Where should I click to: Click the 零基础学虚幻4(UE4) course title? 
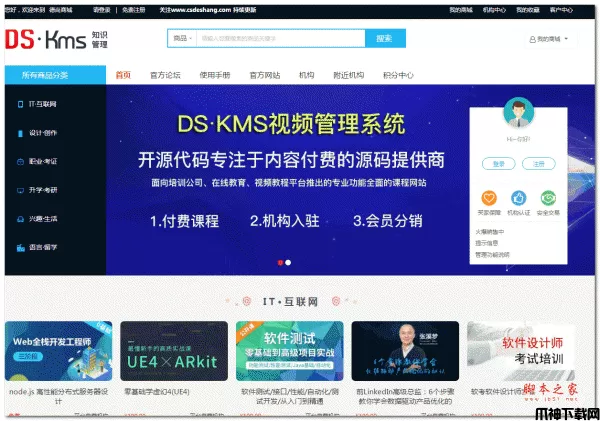click(157, 392)
